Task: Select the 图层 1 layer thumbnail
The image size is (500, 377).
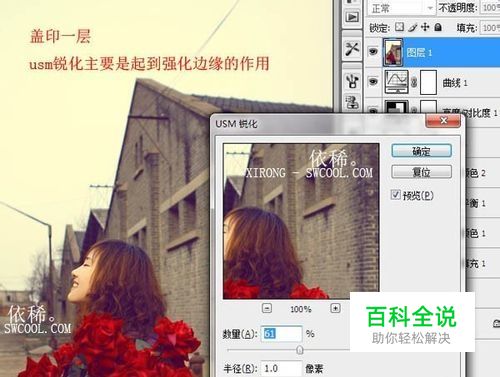Action: (x=393, y=52)
